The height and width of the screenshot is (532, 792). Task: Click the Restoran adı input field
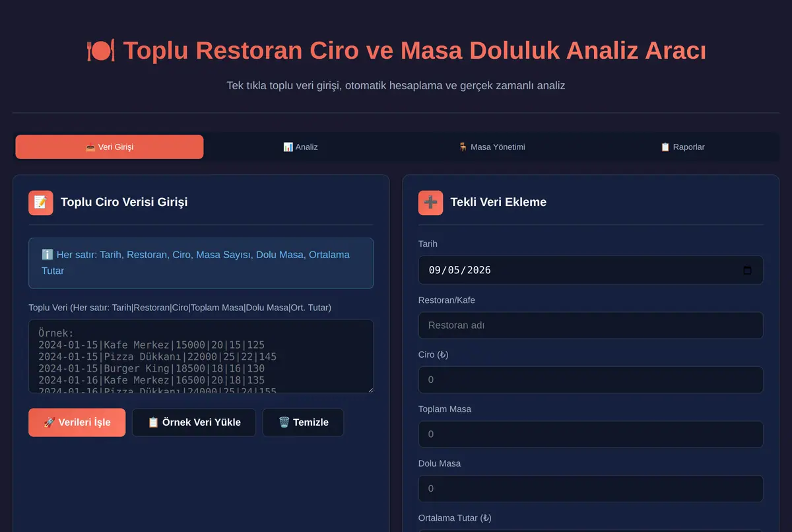pyautogui.click(x=591, y=325)
